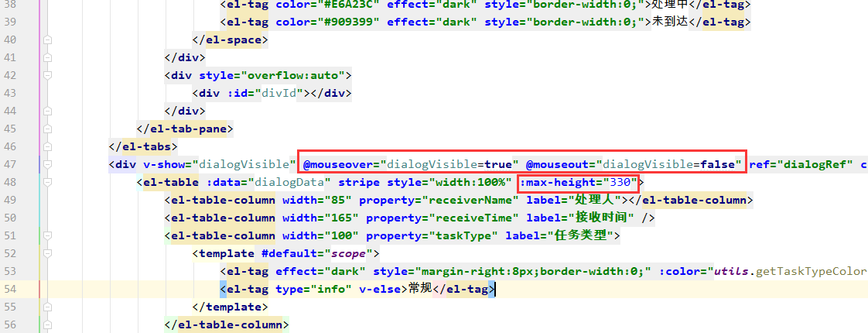
Task: Click the "receiveTime" property value
Action: coord(473,218)
